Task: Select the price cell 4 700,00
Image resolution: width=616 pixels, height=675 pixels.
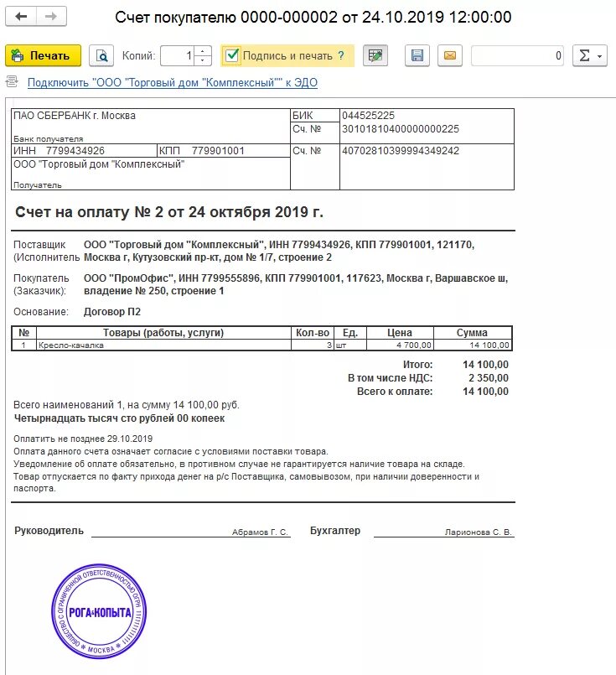Action: pos(400,345)
